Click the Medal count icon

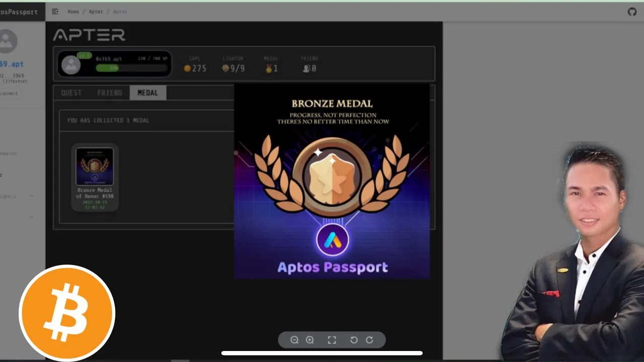pos(269,68)
